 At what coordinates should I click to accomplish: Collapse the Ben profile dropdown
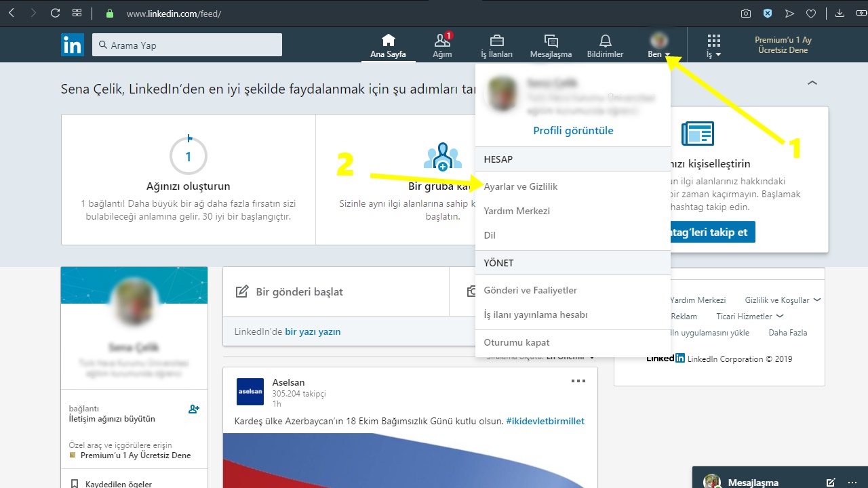[x=658, y=45]
